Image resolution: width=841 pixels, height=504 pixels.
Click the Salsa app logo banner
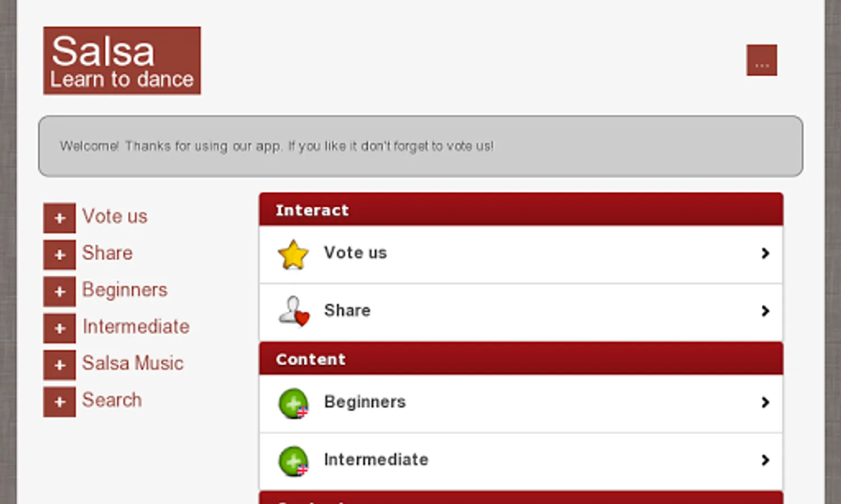point(122,60)
